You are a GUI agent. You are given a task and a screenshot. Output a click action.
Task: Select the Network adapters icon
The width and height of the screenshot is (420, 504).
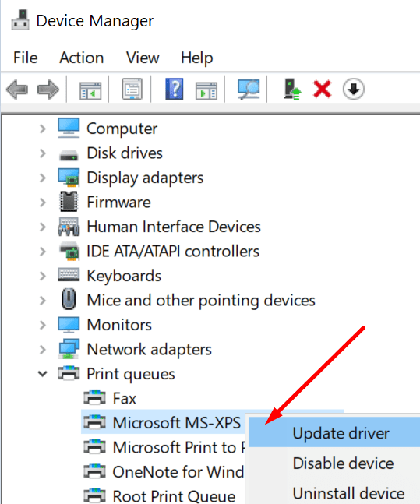pos(69,349)
